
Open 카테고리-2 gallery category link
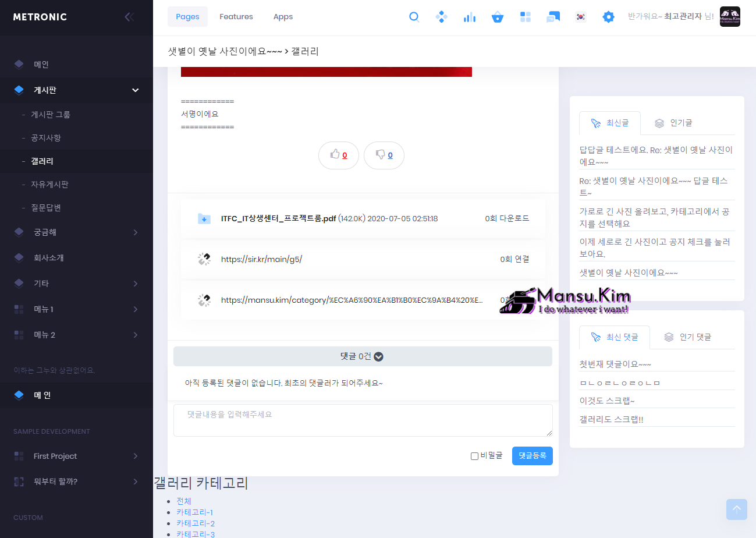(196, 523)
